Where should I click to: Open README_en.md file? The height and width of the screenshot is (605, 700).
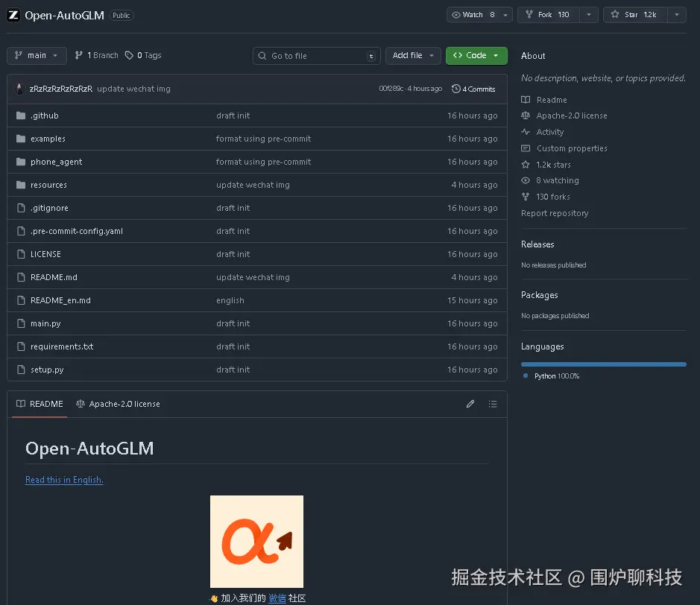[x=60, y=300]
